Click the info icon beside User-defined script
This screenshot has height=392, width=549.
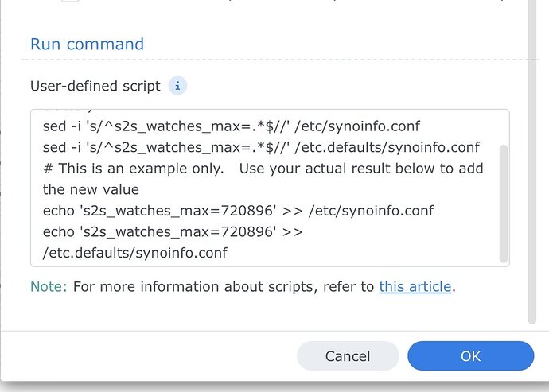coord(178,86)
